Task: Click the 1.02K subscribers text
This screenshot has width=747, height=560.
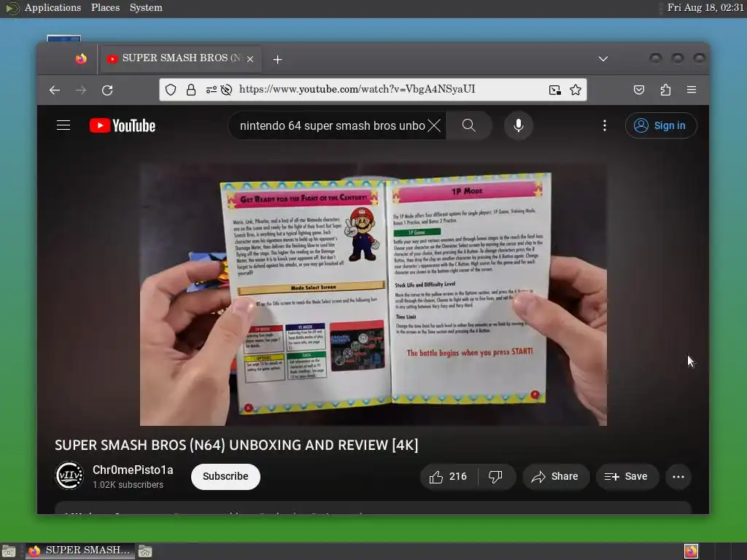Action: [x=128, y=485]
